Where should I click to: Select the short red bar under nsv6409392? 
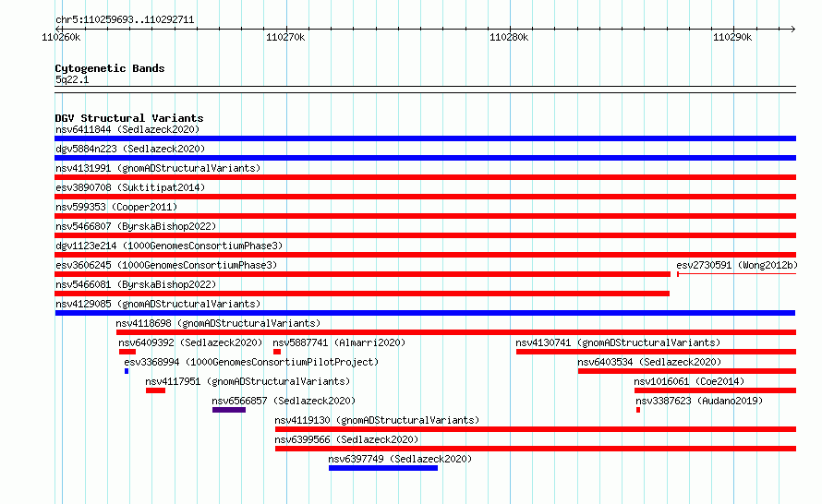pos(127,352)
